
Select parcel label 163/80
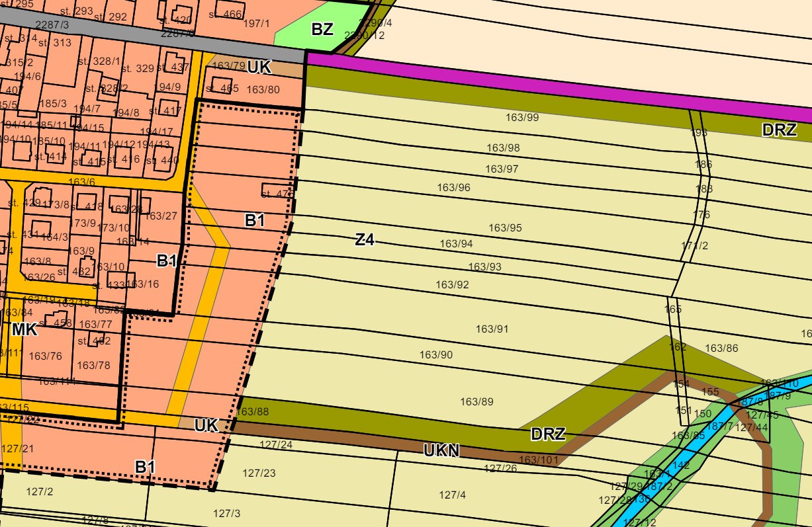tap(263, 89)
